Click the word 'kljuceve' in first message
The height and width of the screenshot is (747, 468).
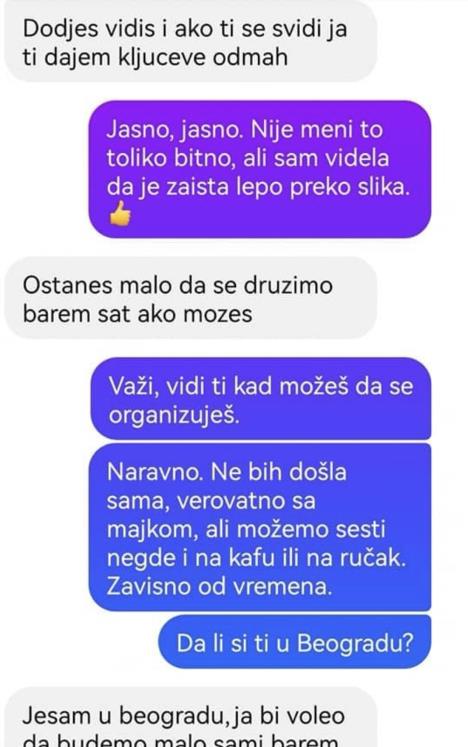click(x=159, y=58)
